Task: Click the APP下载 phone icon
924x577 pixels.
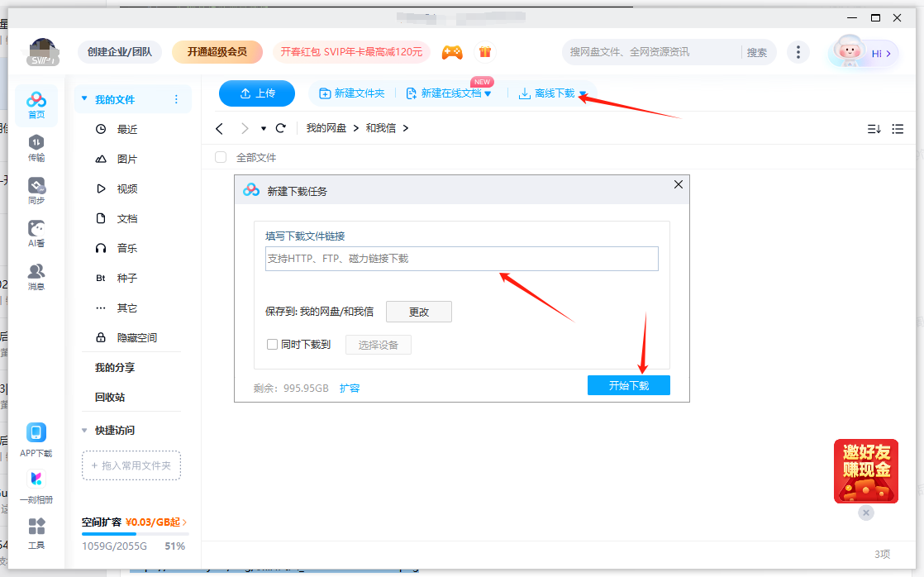Action: [36, 433]
